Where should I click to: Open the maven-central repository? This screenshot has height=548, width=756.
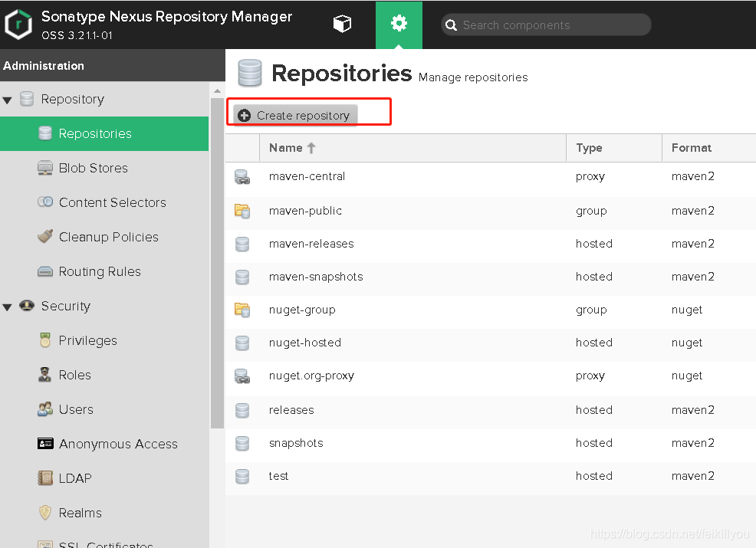coord(307,176)
